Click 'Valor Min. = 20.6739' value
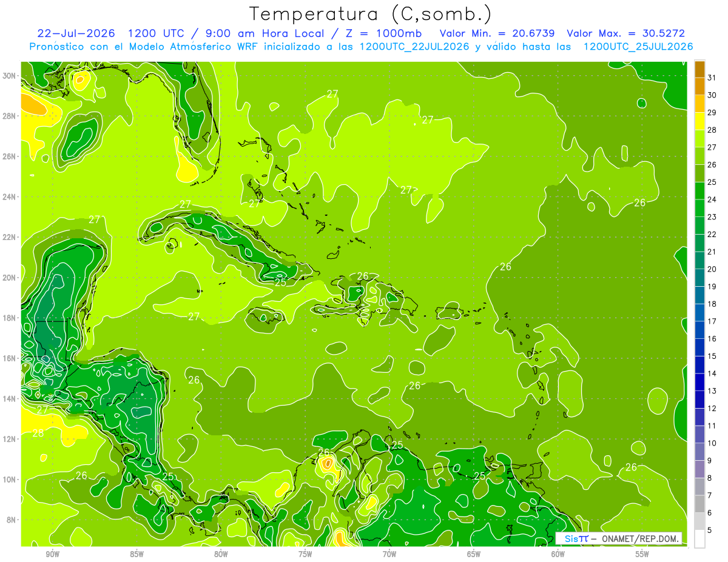 pyautogui.click(x=497, y=33)
